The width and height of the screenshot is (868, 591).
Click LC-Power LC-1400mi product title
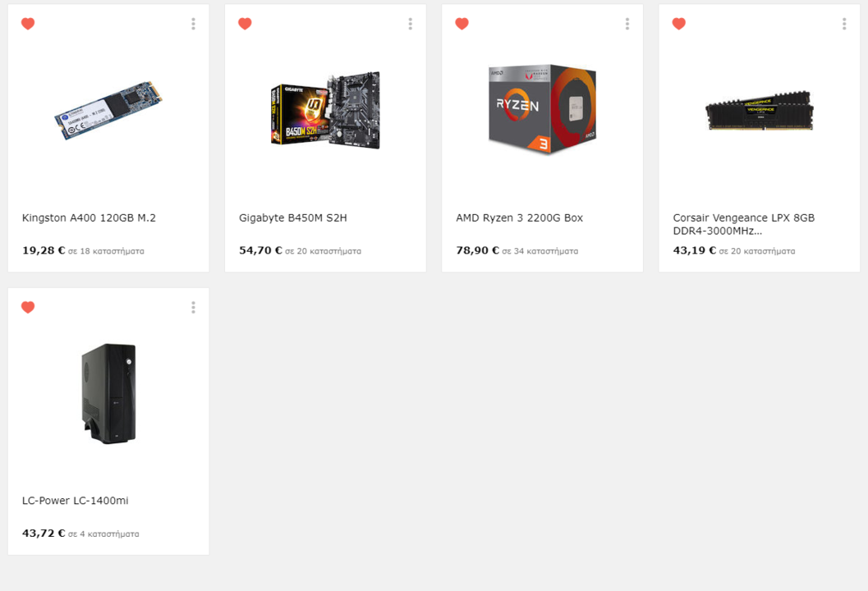(76, 501)
